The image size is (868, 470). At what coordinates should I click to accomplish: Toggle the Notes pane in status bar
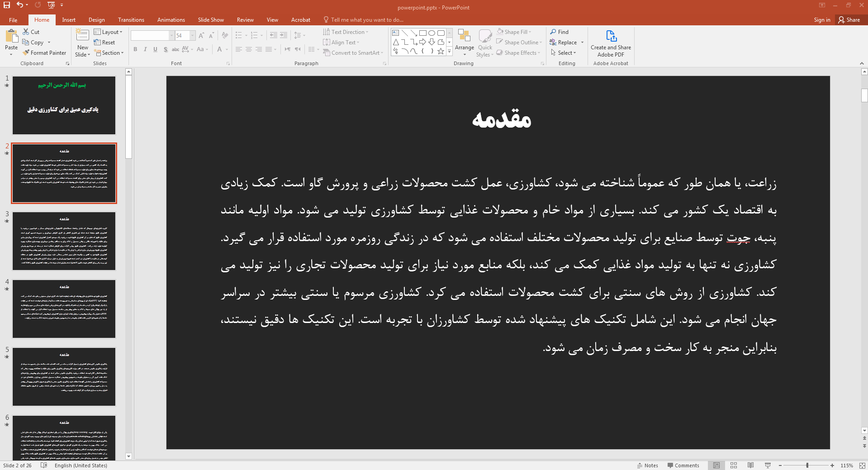coord(647,465)
